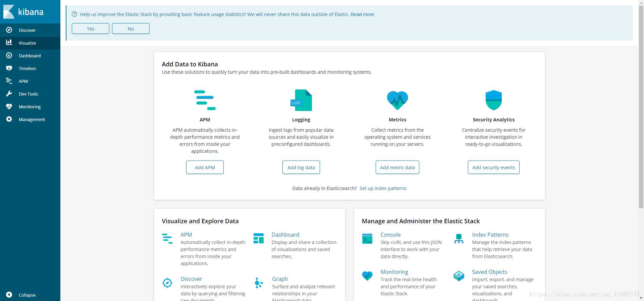Open the Read more link
Image resolution: width=644 pixels, height=301 pixels.
click(362, 14)
